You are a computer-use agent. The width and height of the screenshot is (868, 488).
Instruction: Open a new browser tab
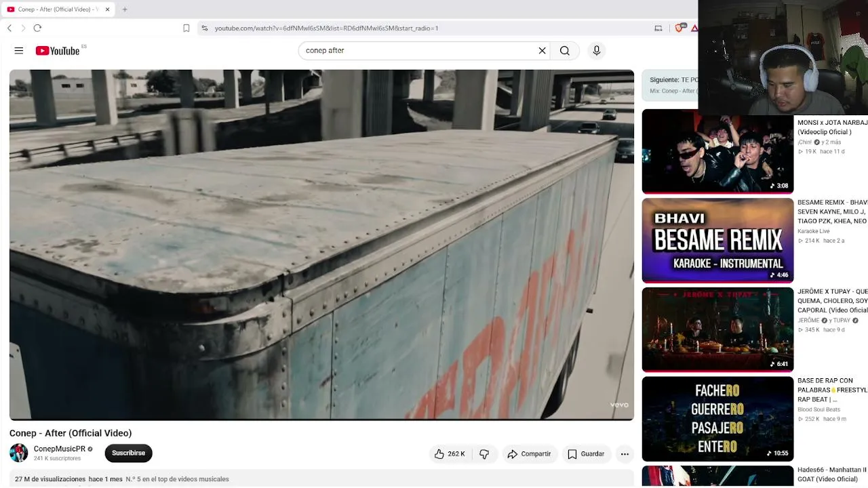125,9
